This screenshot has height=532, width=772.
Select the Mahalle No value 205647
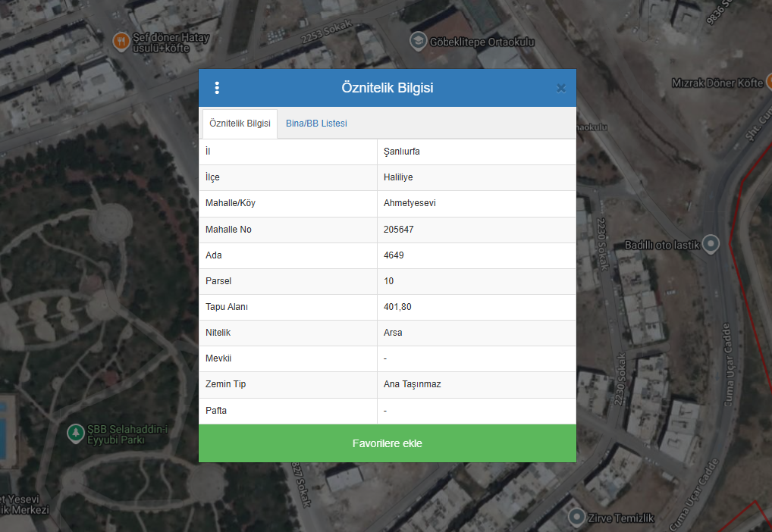399,230
